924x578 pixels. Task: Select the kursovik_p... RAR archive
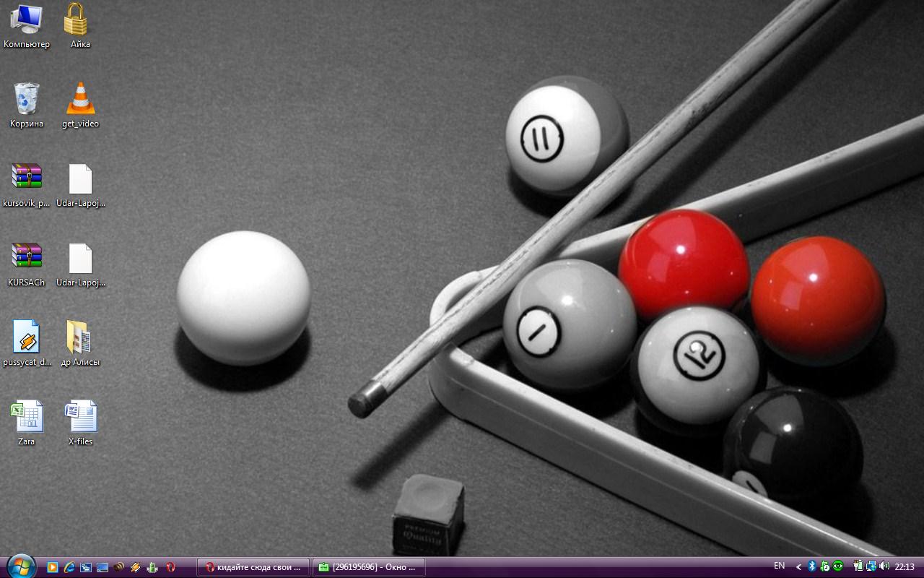click(x=27, y=178)
